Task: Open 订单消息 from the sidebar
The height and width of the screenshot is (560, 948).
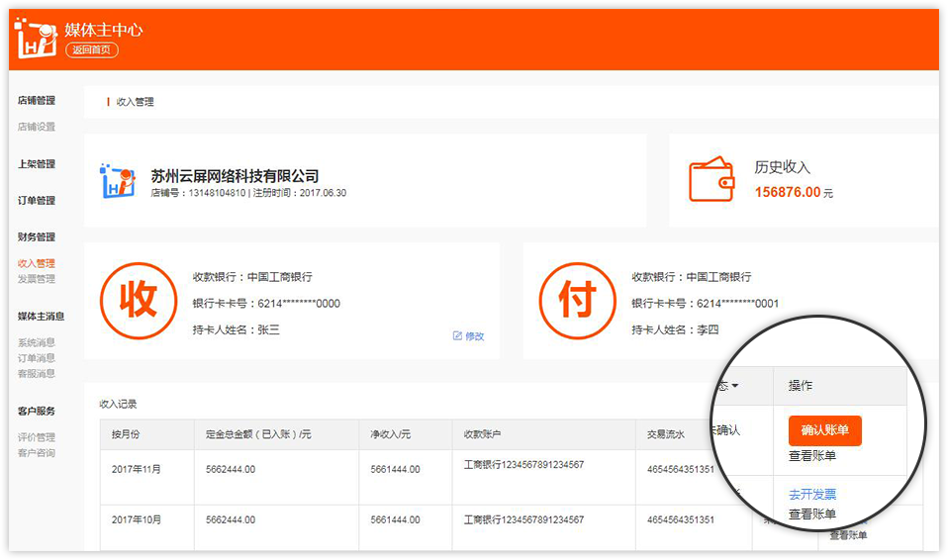Action: pos(37,358)
